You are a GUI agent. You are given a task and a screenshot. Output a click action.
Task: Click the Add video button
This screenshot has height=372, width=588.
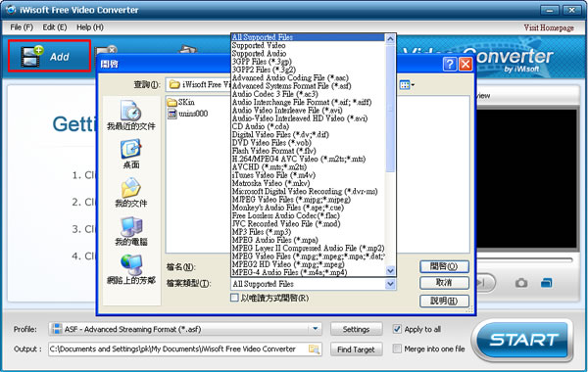click(49, 56)
